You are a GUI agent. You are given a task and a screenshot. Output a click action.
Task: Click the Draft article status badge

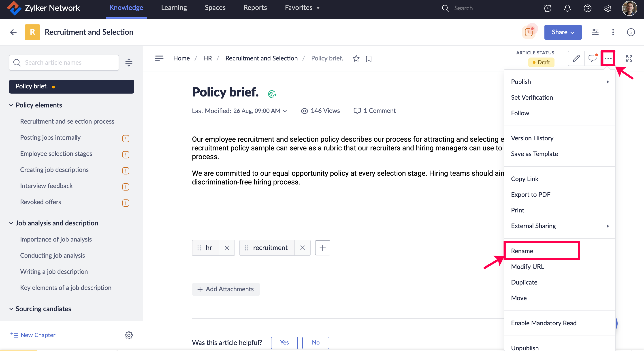(x=541, y=62)
